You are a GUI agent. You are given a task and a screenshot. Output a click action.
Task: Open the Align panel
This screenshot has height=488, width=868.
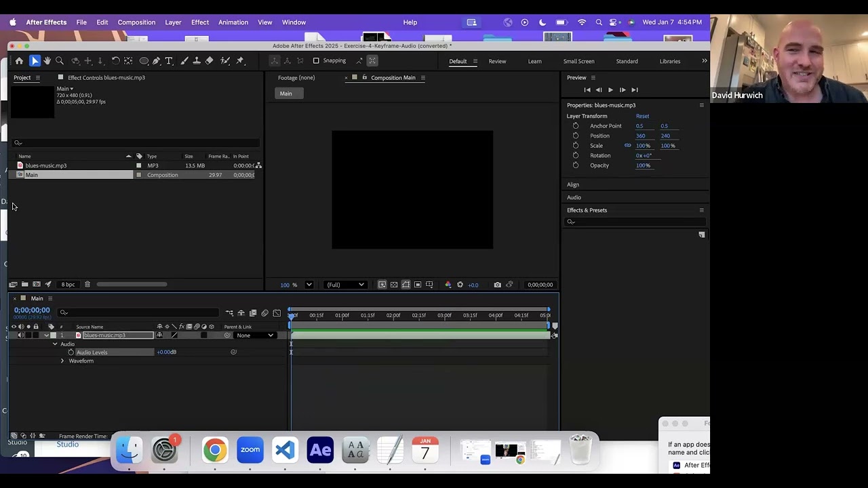point(573,184)
